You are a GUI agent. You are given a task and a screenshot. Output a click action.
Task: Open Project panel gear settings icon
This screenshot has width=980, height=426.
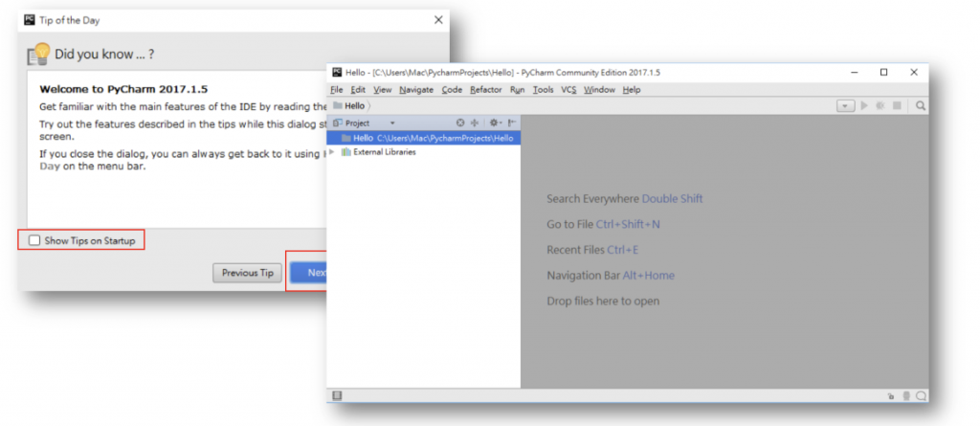[x=495, y=123]
